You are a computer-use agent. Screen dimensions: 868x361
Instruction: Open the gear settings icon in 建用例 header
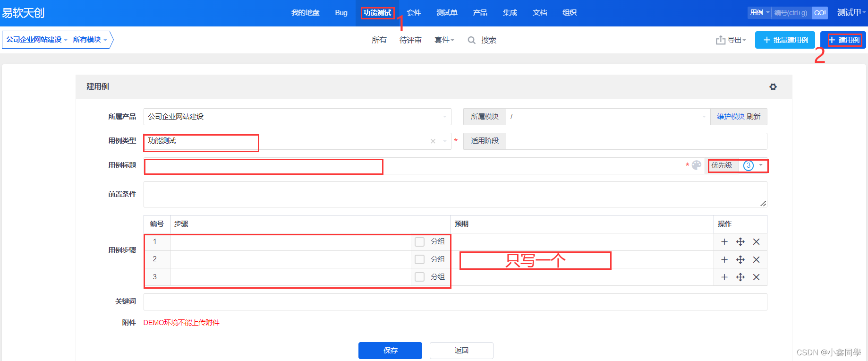[773, 87]
